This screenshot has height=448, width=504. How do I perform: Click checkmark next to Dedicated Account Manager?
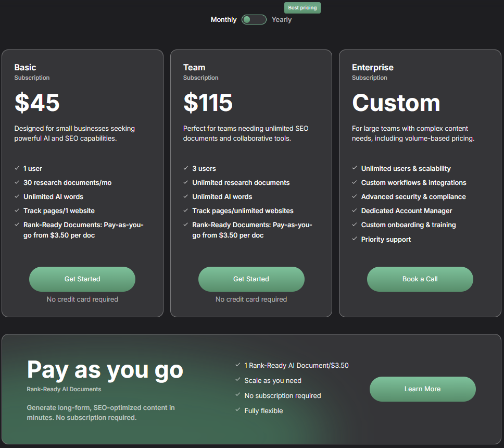(355, 210)
